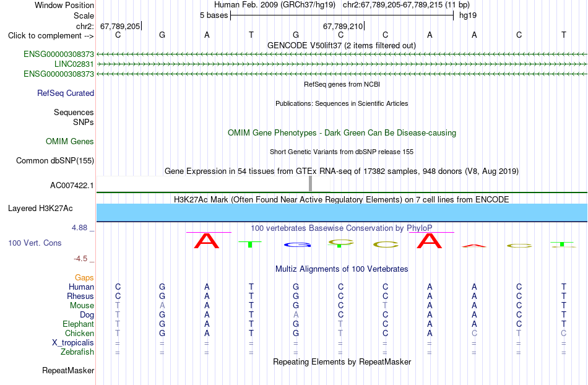The image size is (588, 385).
Task: Click the 67,789,205 coordinate marker
Action: (120, 26)
